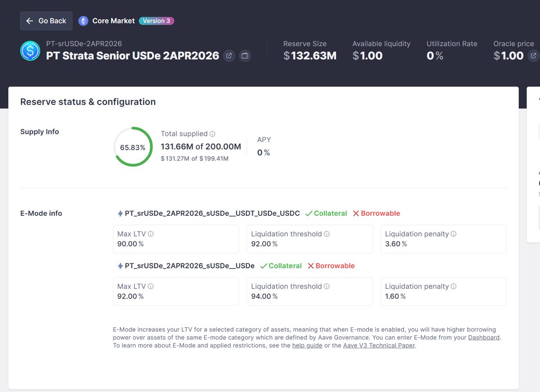540x392 pixels.
Task: Open the Dashboard link
Action: coord(484,338)
